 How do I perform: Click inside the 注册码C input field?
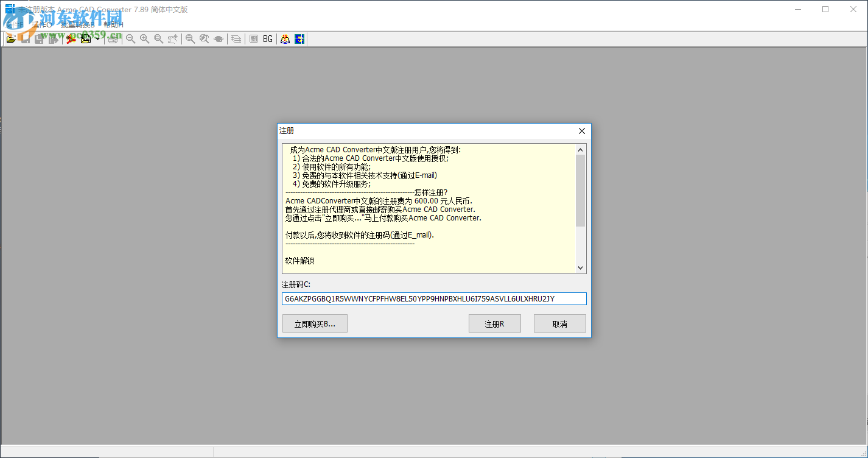(x=433, y=298)
